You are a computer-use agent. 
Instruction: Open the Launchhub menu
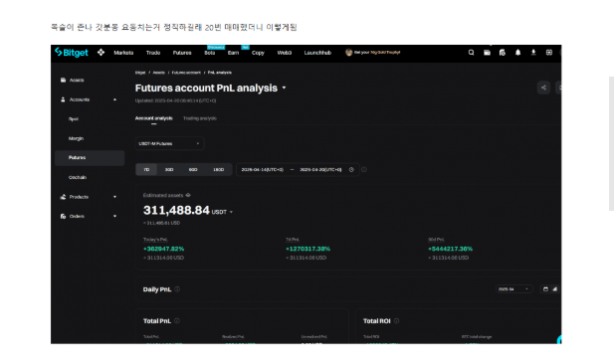point(317,53)
